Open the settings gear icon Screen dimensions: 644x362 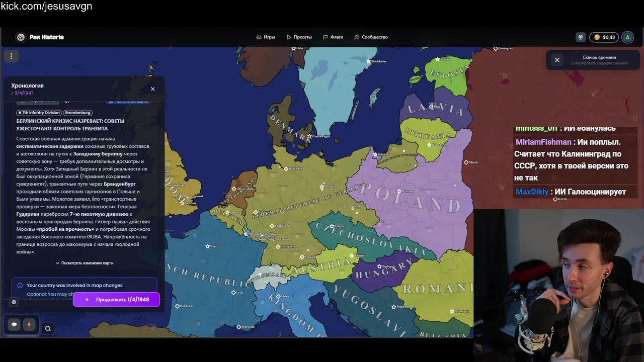(14, 302)
